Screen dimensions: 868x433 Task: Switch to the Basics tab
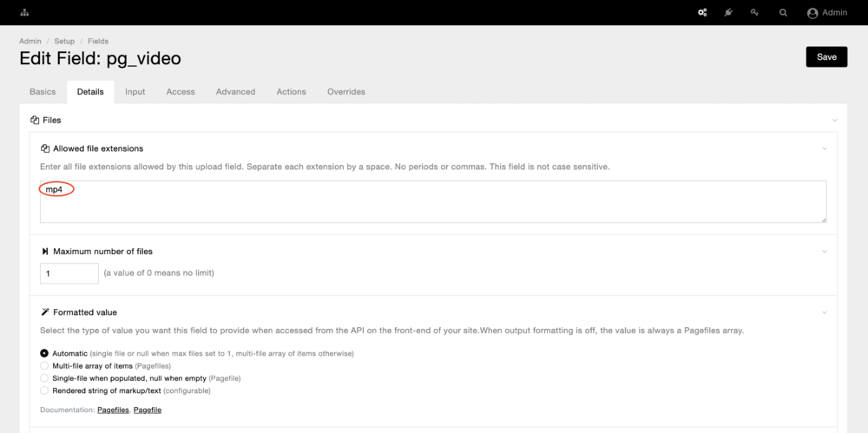click(x=43, y=92)
